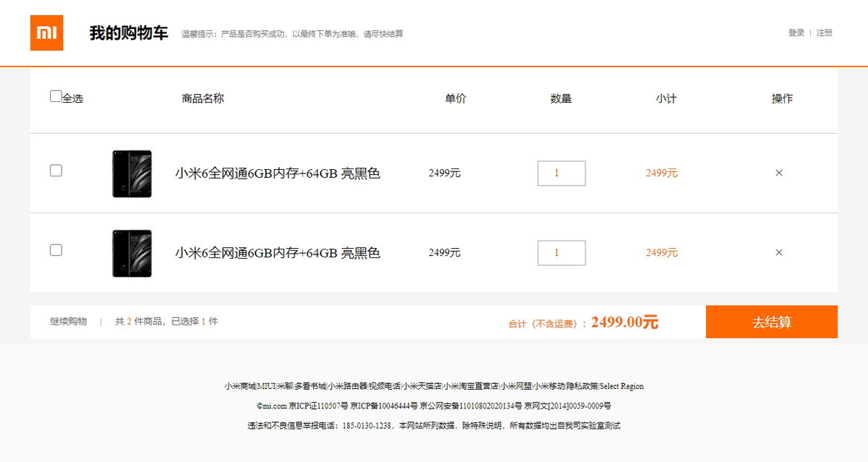Image resolution: width=868 pixels, height=462 pixels.
Task: Open second row's 小米6全网通 product name
Action: [x=278, y=253]
